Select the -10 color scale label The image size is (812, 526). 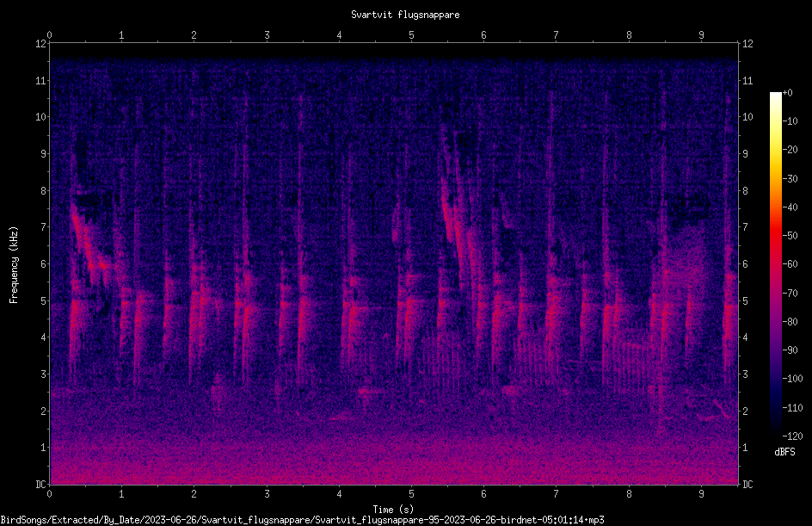coord(790,121)
